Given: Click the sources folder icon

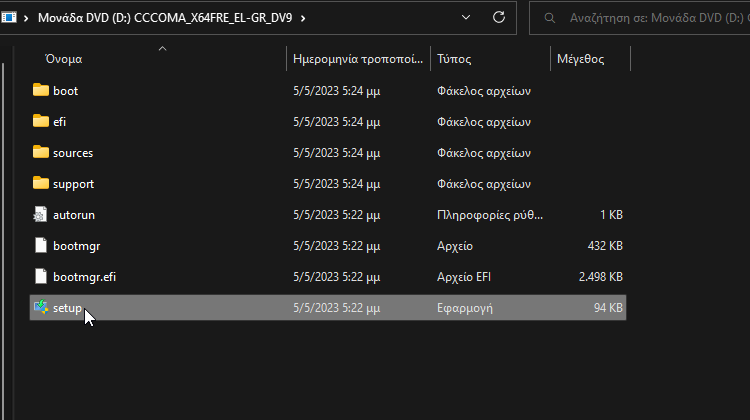Looking at the screenshot, I should (x=41, y=152).
